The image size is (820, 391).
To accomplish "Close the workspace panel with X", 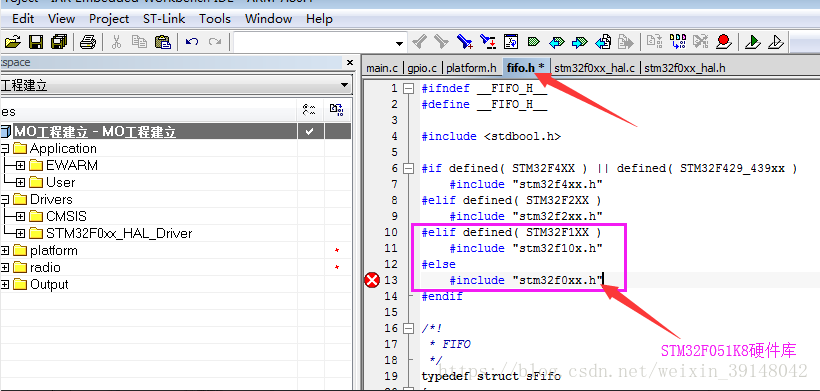I will pyautogui.click(x=350, y=63).
